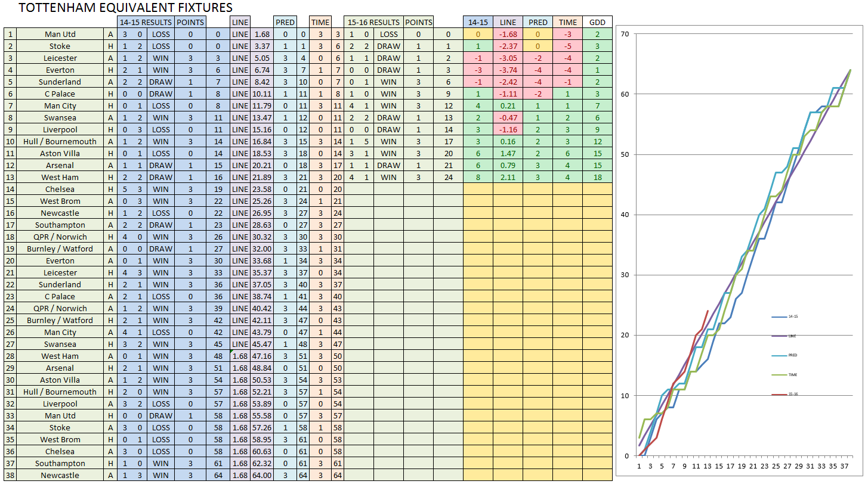
Task: Click Burnley / Watford in row 19
Action: coord(60,249)
